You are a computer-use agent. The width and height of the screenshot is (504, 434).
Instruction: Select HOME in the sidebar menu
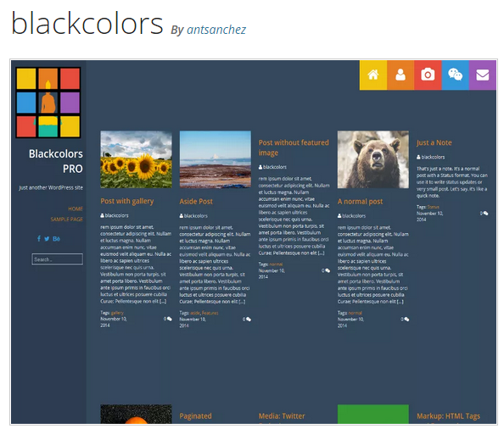76,209
